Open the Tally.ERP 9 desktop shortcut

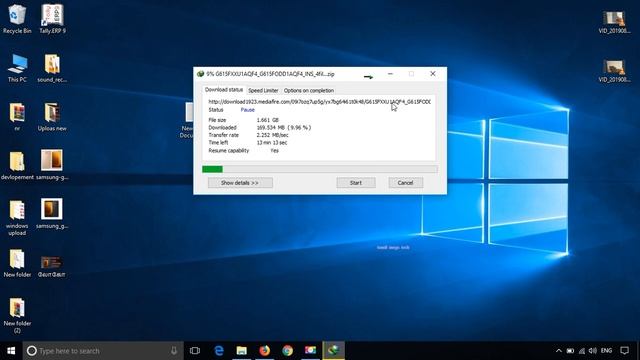[x=52, y=18]
